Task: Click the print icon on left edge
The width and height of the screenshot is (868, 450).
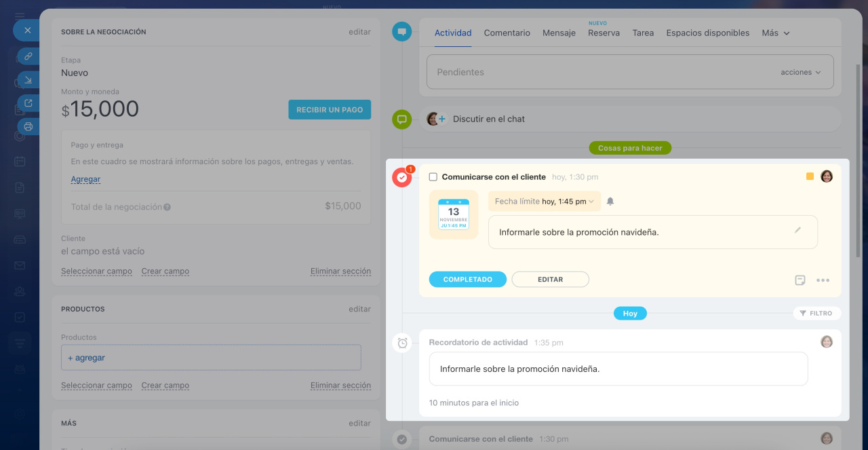Action: point(28,126)
